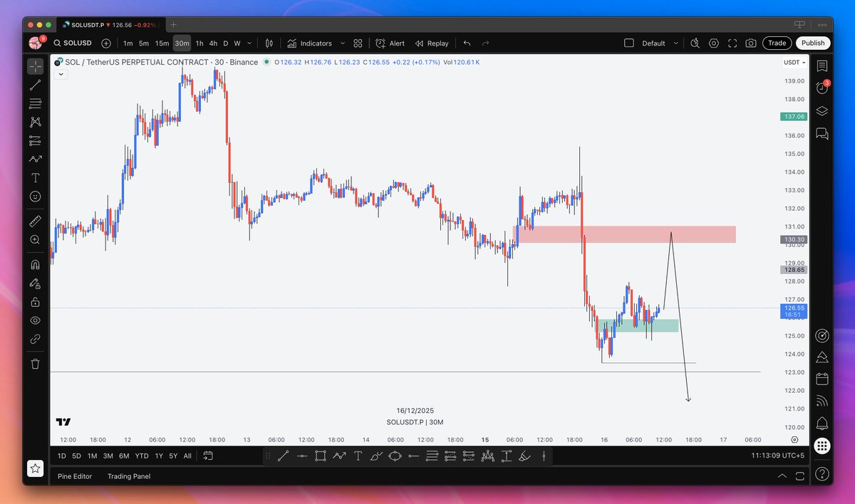The height and width of the screenshot is (504, 855).
Task: Click the Trade button
Action: [777, 43]
